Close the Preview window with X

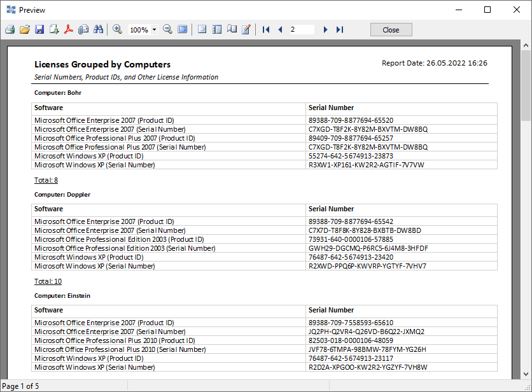coord(517,10)
